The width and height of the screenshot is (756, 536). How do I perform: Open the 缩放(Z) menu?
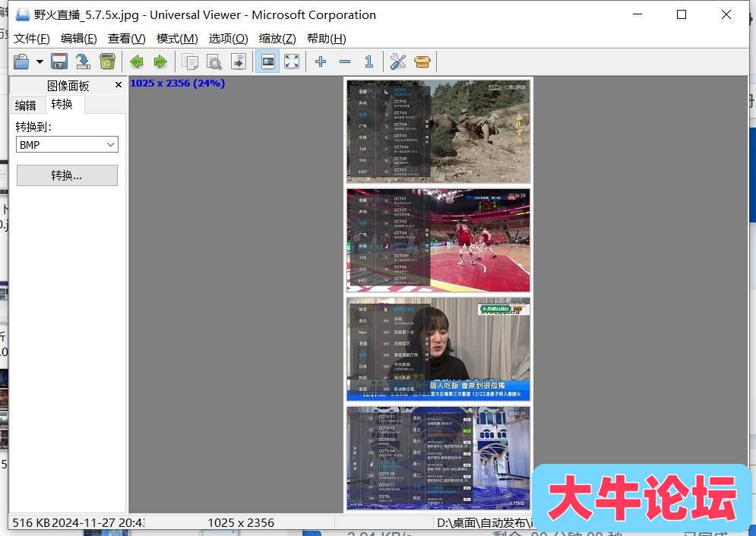tap(277, 39)
